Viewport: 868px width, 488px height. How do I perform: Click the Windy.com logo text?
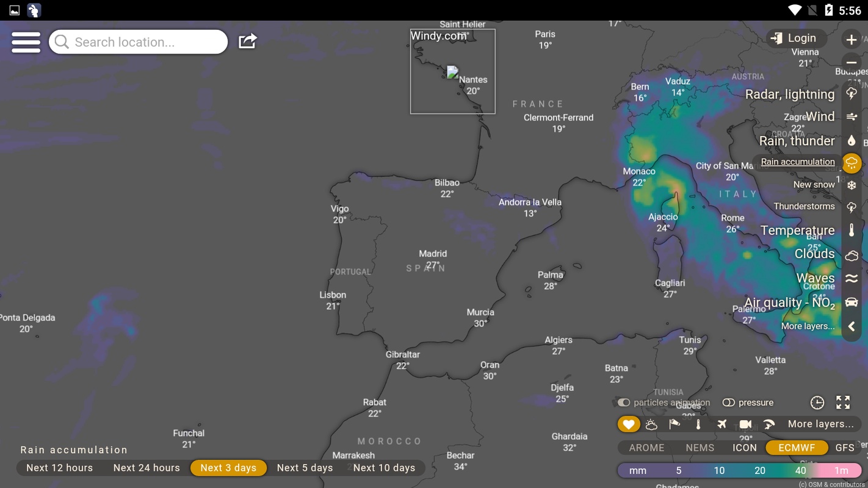pyautogui.click(x=439, y=35)
